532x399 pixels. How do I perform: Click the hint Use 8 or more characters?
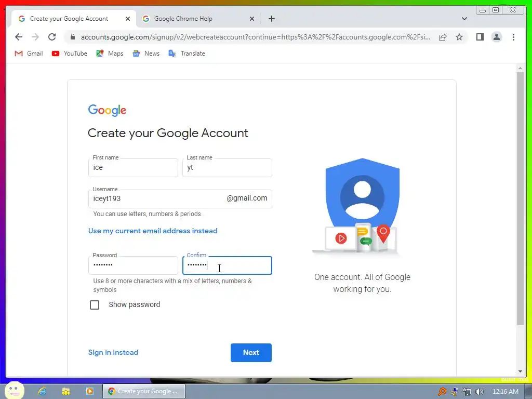(x=172, y=285)
